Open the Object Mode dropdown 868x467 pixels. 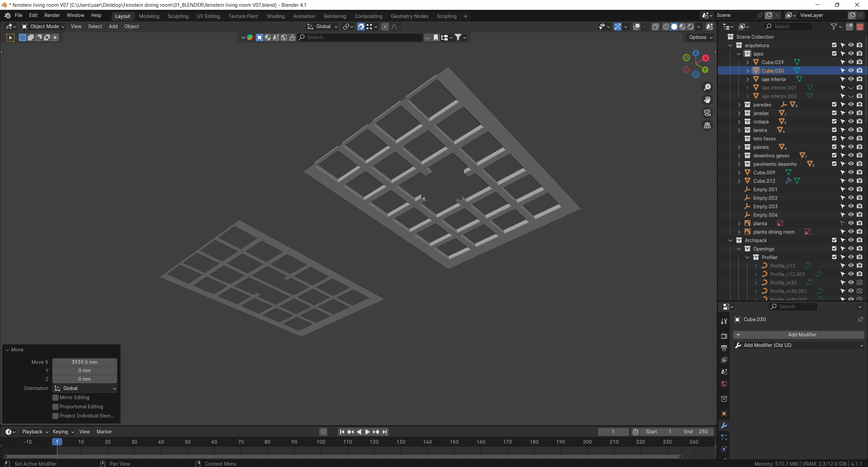point(43,26)
